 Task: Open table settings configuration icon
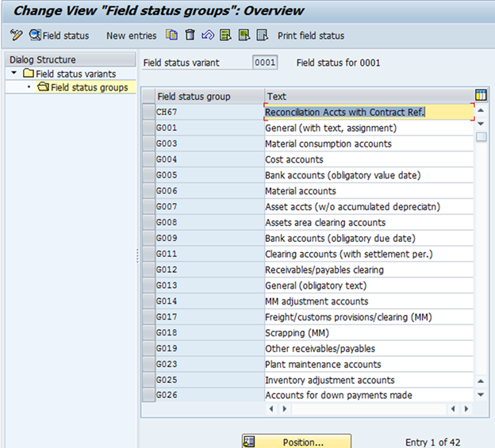pyautogui.click(x=481, y=94)
